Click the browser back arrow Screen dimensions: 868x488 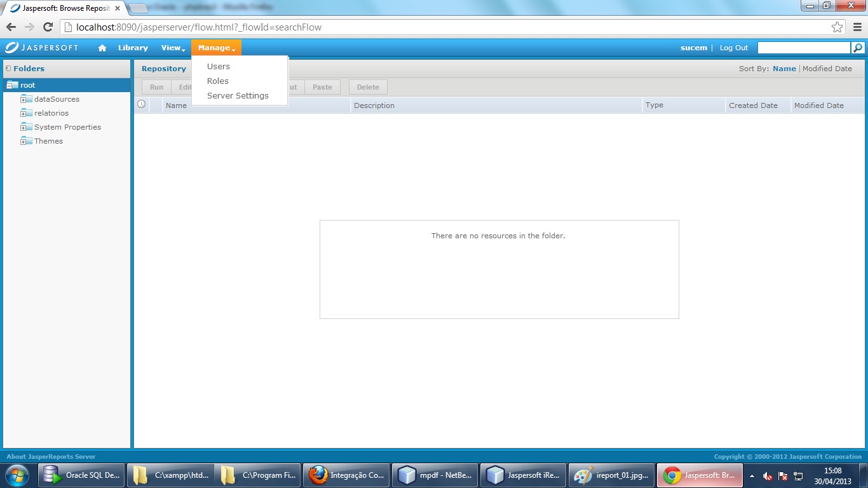pos(11,27)
